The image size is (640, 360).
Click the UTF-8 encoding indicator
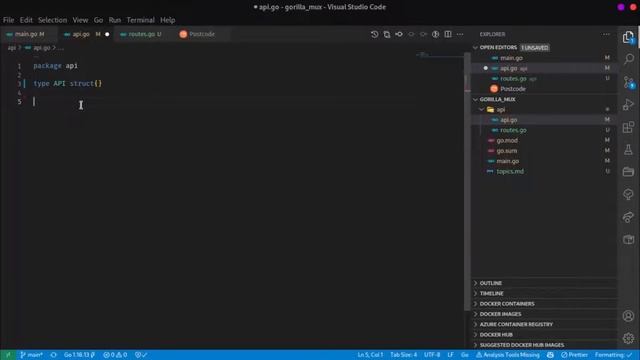432,355
